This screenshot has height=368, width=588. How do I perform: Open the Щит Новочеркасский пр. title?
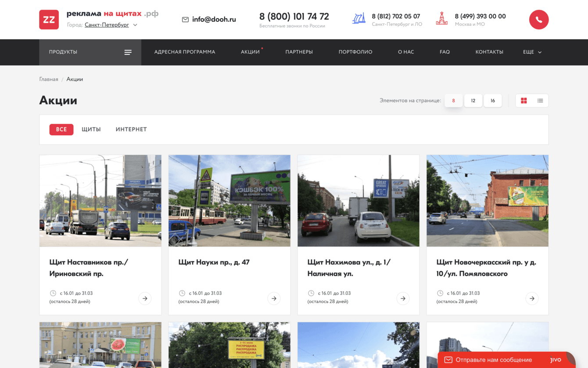coord(486,268)
